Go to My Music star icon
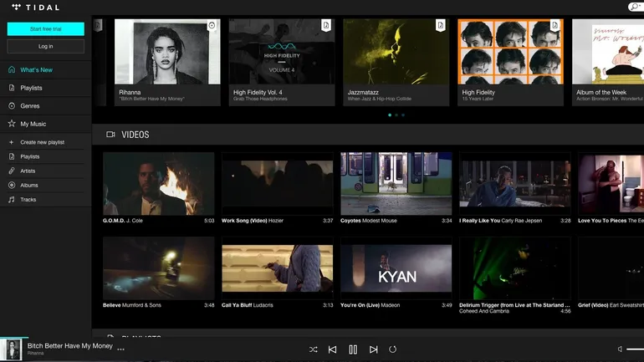The image size is (644, 362). tap(12, 124)
